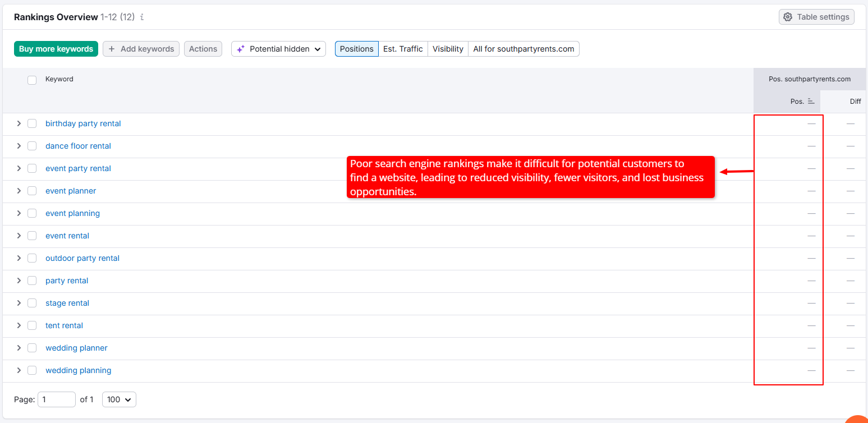The height and width of the screenshot is (423, 868).
Task: Switch to the Visibility tab
Action: pos(448,49)
